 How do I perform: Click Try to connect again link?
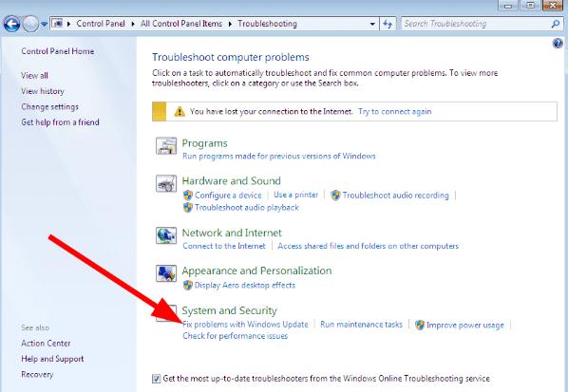click(395, 111)
